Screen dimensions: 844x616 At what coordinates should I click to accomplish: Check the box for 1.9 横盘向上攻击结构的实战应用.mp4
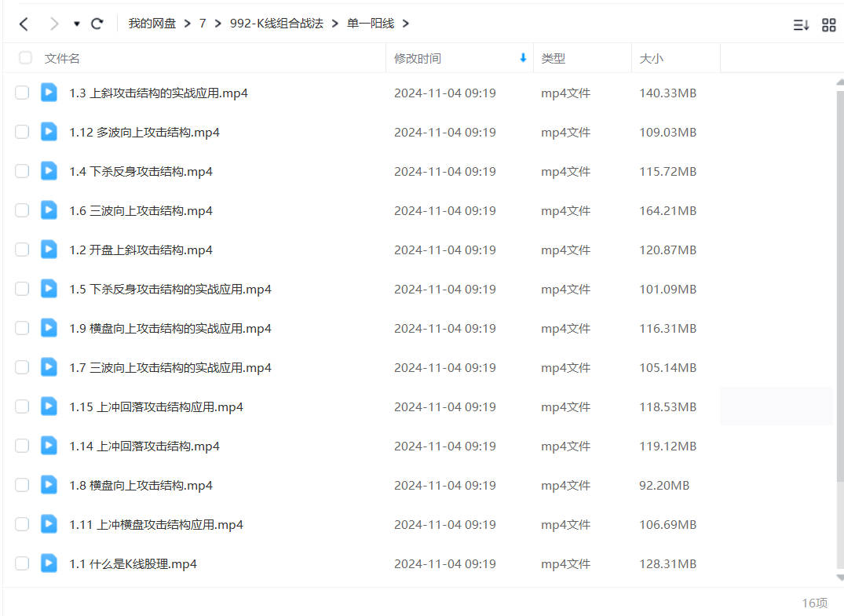22,328
